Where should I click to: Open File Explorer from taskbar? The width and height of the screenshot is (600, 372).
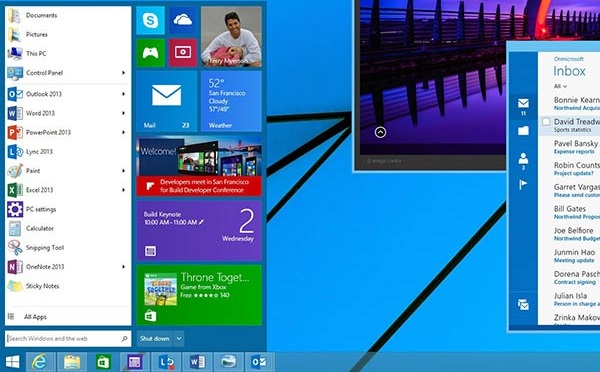pyautogui.click(x=72, y=362)
